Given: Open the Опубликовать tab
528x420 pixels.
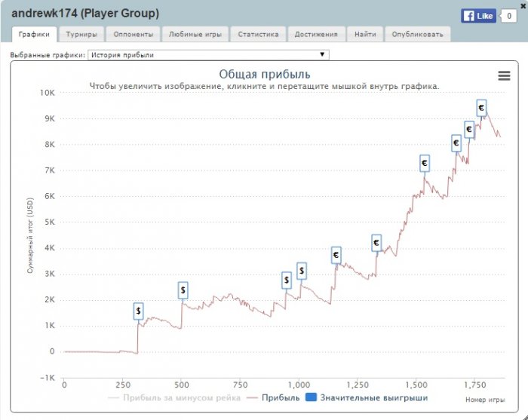Looking at the screenshot, I should pos(418,34).
